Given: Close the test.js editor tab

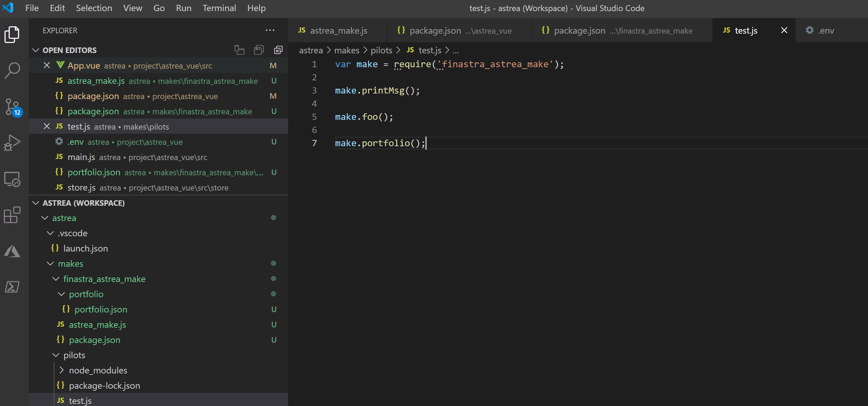Looking at the screenshot, I should pyautogui.click(x=784, y=30).
